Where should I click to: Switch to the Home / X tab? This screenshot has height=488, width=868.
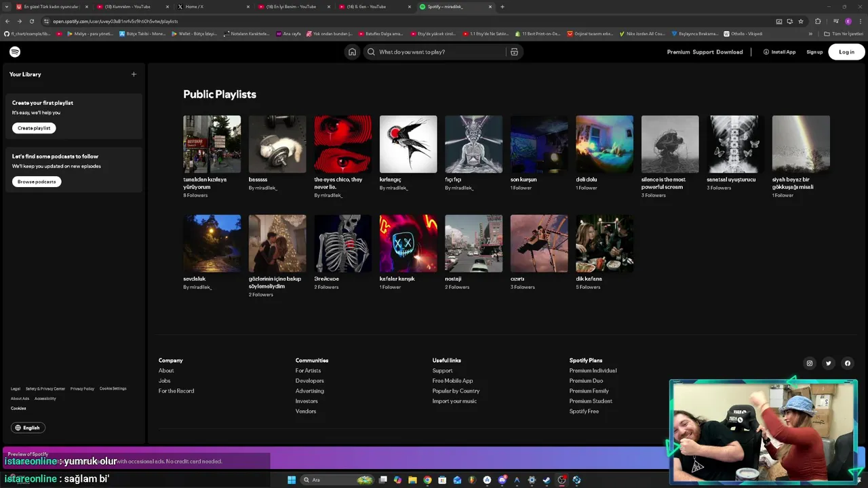tap(213, 7)
